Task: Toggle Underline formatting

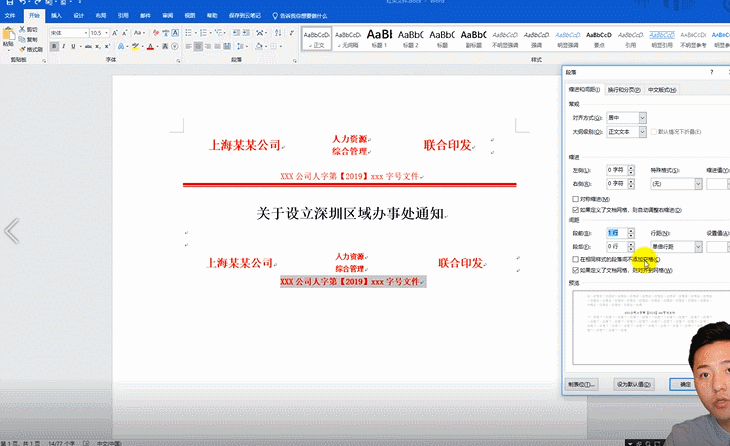Action: [73, 47]
